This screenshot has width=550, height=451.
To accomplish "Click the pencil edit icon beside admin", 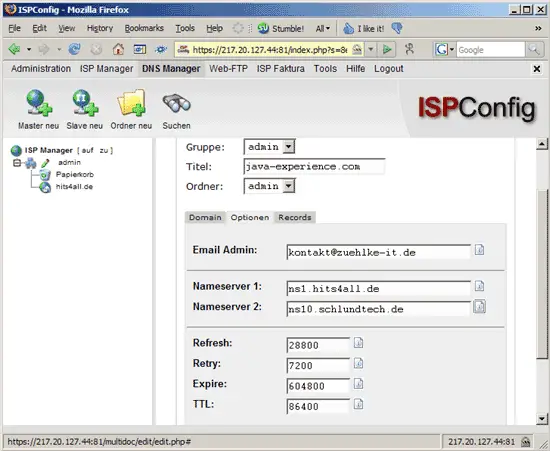I will (x=45, y=163).
